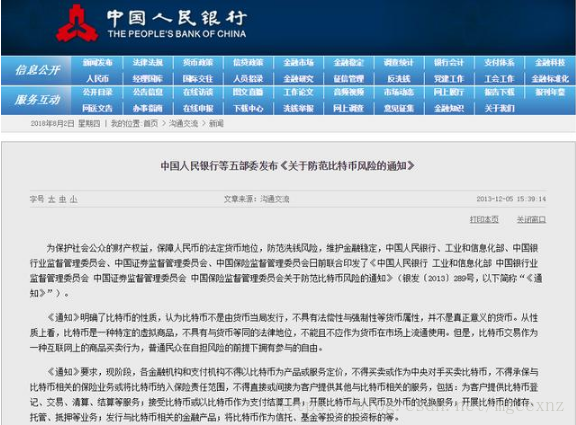Screen dimensions: 576x425
Task: Open the 新闻发布 navigation item
Action: (97, 62)
